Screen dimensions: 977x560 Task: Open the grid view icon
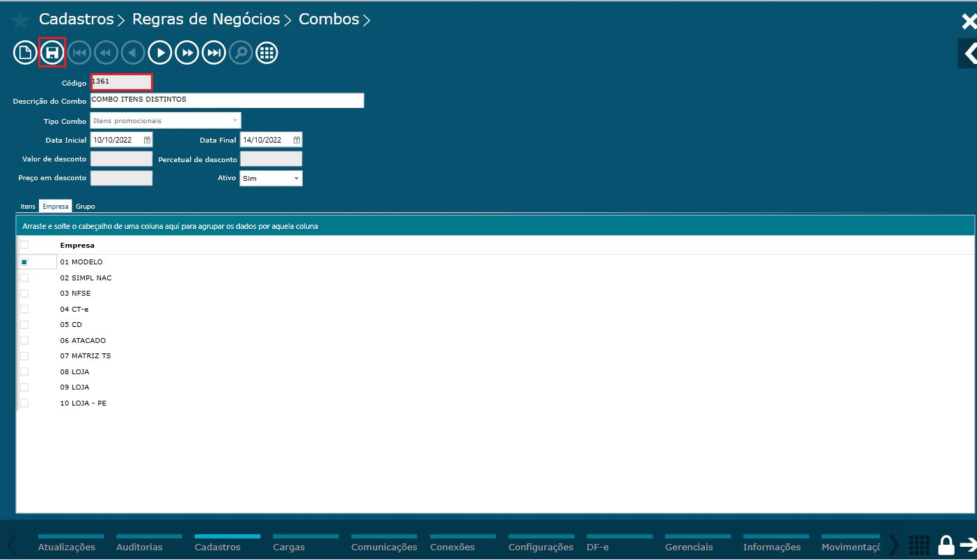click(267, 52)
